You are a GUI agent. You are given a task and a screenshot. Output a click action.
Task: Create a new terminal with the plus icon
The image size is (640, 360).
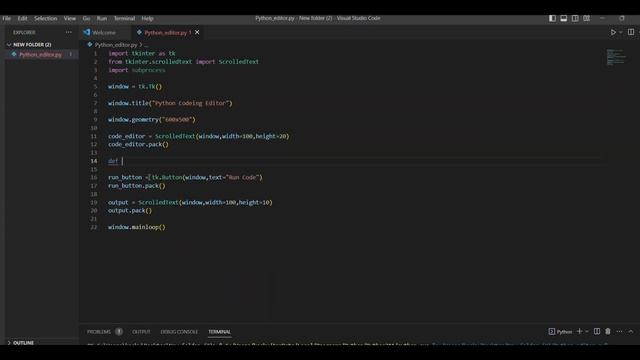[x=579, y=331]
